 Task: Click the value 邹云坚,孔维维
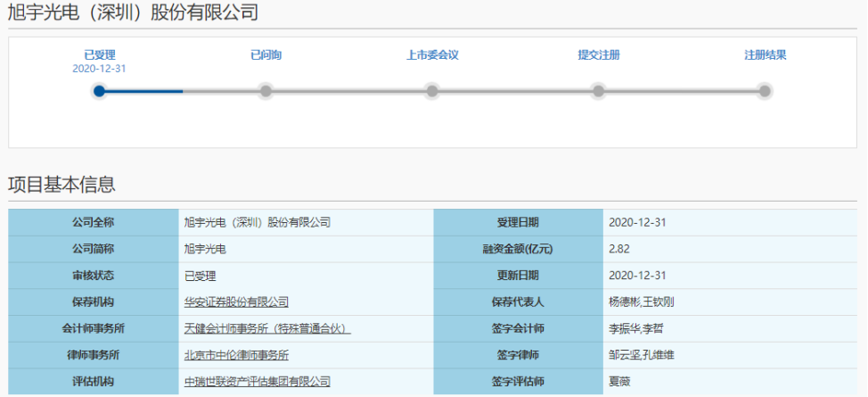pyautogui.click(x=641, y=355)
